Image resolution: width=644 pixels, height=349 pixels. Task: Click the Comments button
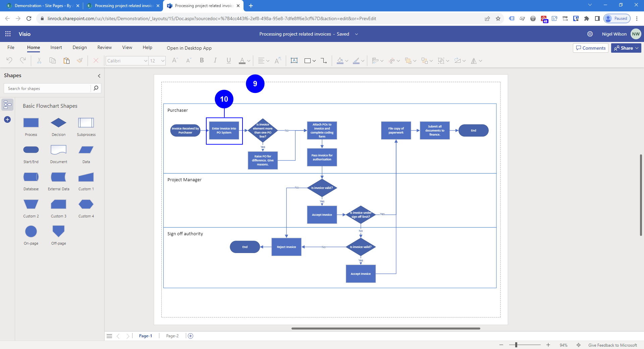coord(591,48)
